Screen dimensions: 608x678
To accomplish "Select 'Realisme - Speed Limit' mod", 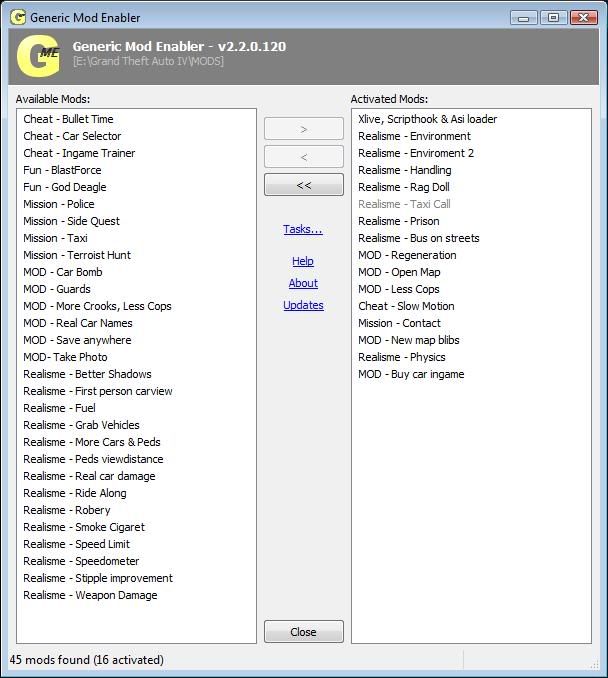I will click(x=77, y=544).
